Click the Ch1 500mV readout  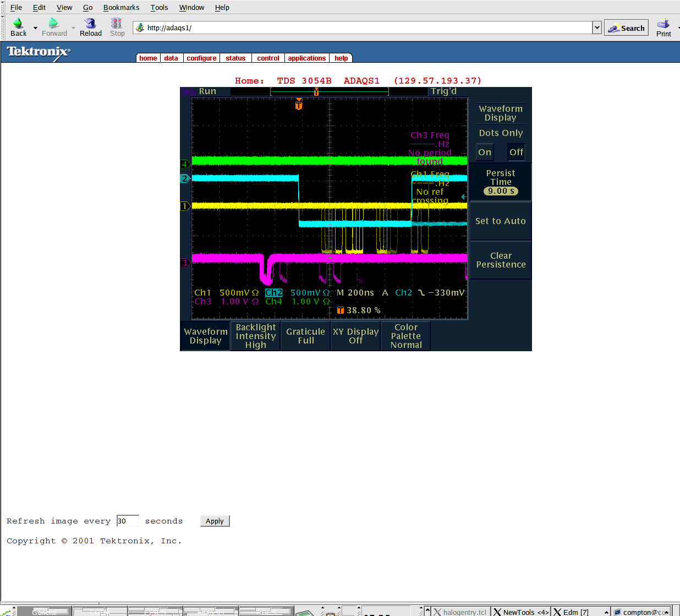click(x=226, y=293)
